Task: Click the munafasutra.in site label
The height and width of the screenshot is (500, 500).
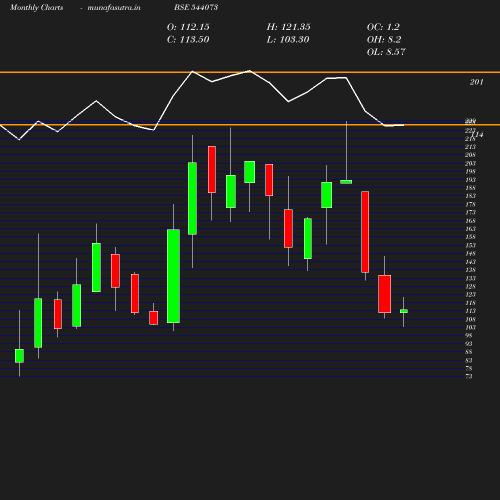Action: [x=114, y=7]
